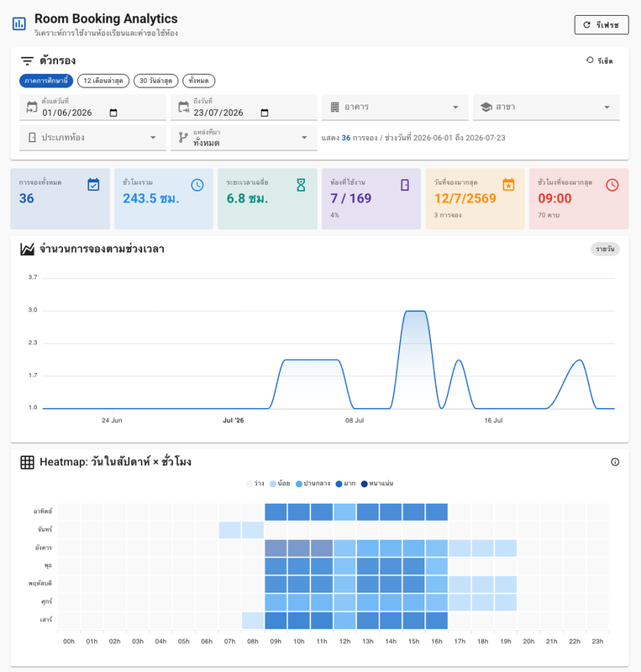Click the ว่าง legend swatch
Screen dimensions: 641x672
point(250,484)
